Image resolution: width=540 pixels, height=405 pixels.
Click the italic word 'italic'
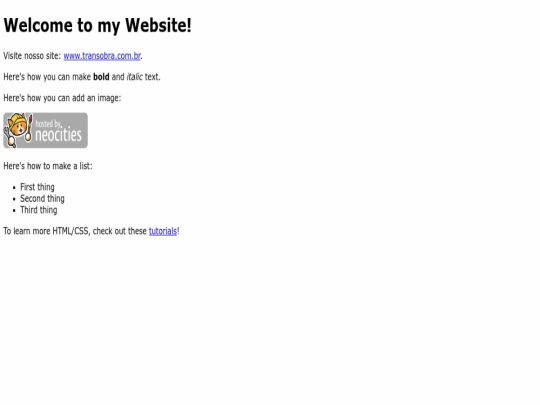click(x=134, y=77)
